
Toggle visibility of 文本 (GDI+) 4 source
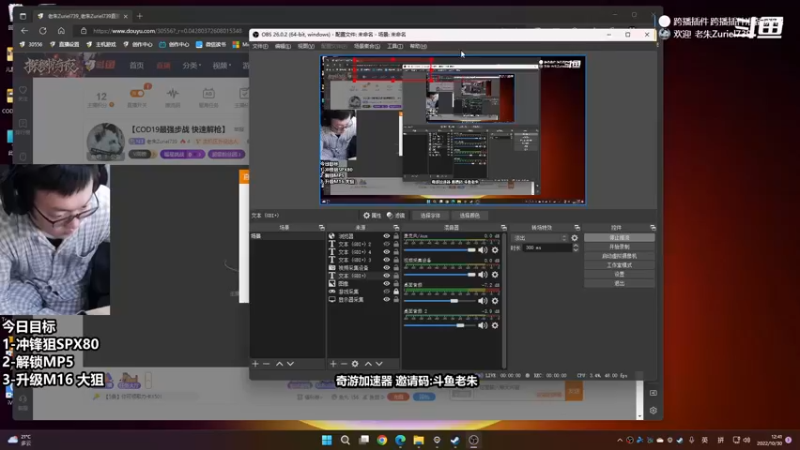pos(386,252)
